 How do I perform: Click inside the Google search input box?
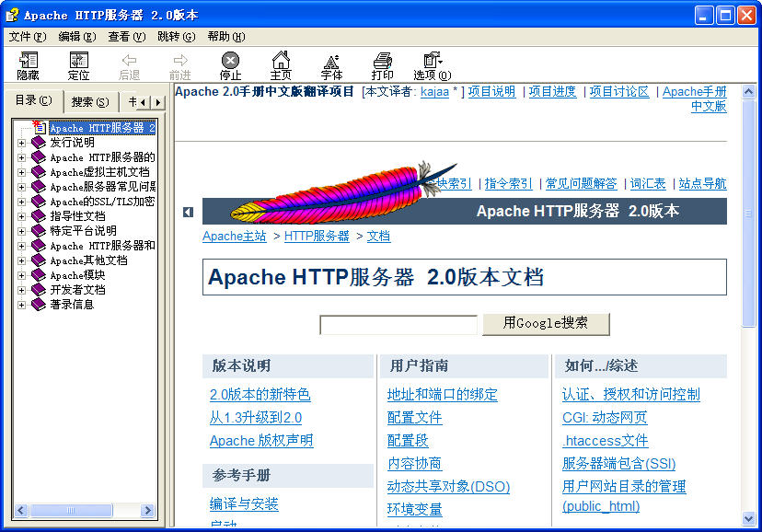(398, 324)
